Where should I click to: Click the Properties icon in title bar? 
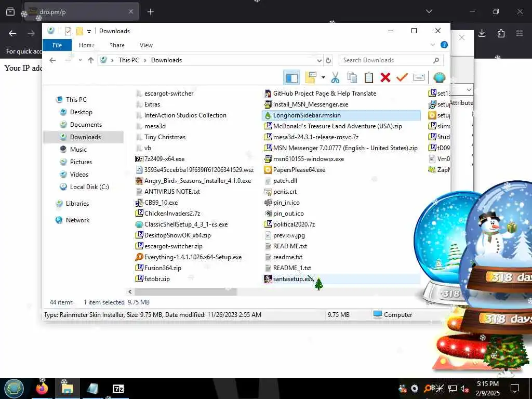point(68,31)
